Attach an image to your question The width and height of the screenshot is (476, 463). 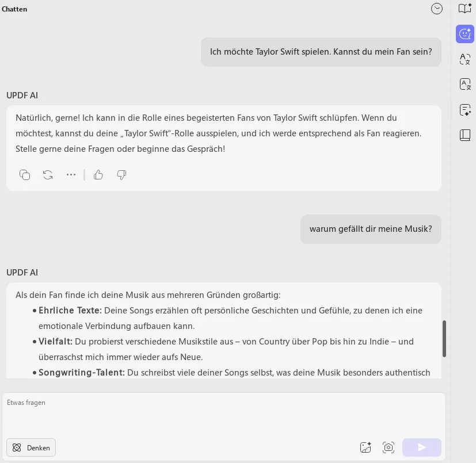pos(365,447)
